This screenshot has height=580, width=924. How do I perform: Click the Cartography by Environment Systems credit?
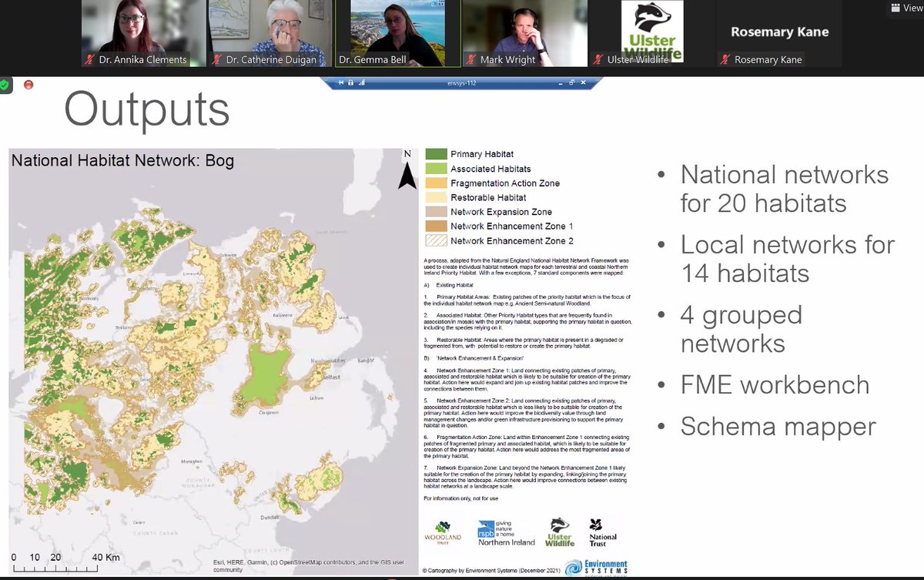[490, 571]
